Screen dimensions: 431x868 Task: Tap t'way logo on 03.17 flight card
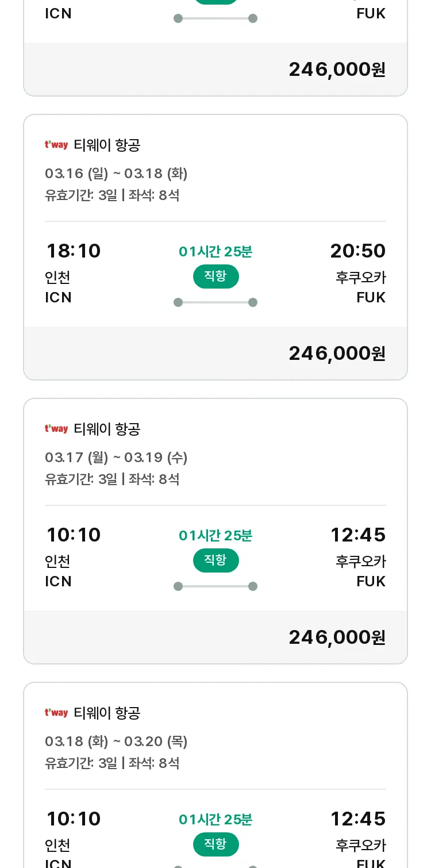point(56,429)
